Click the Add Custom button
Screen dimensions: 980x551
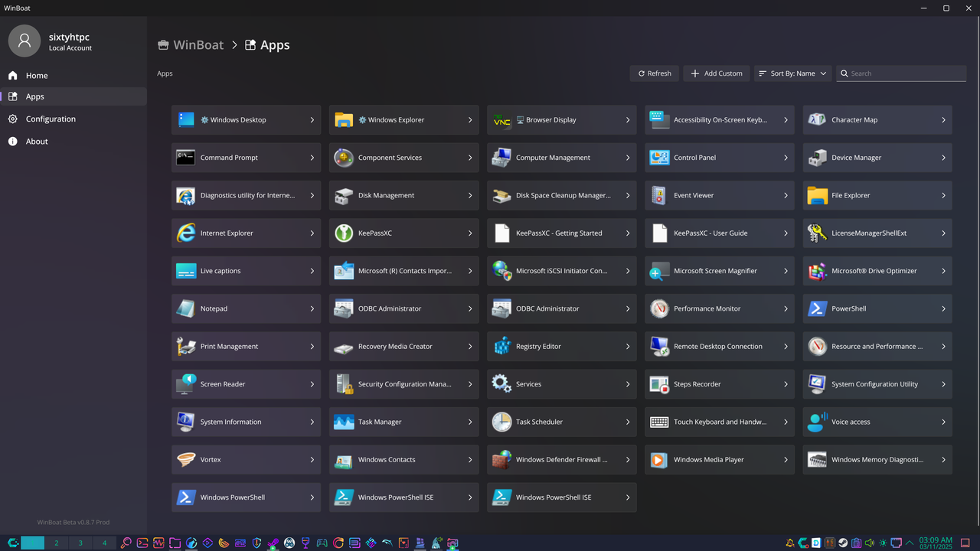716,73
